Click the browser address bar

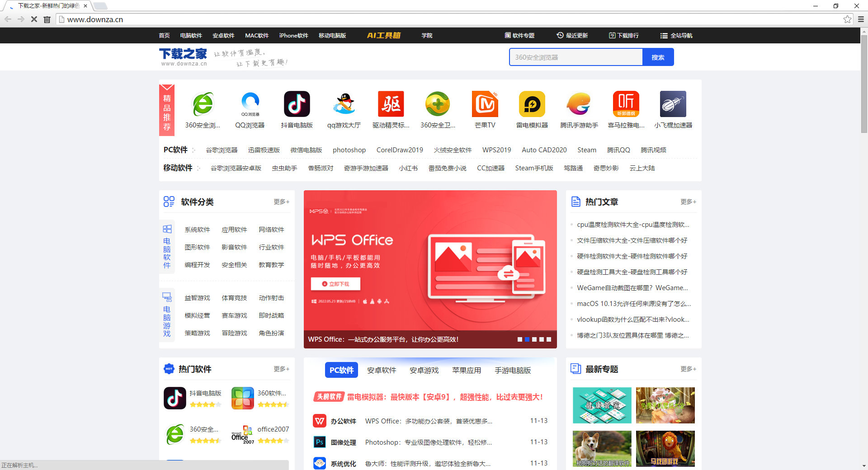pyautogui.click(x=452, y=19)
